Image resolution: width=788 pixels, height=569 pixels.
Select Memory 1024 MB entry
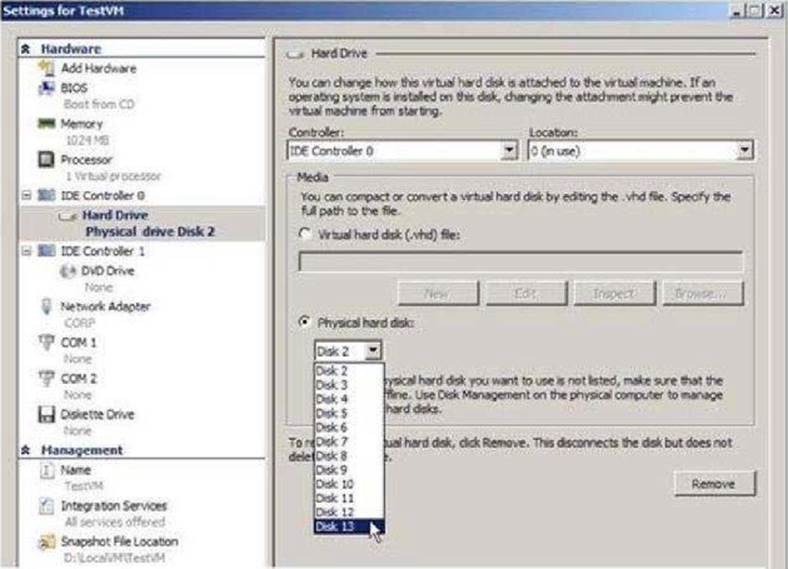pos(84,131)
